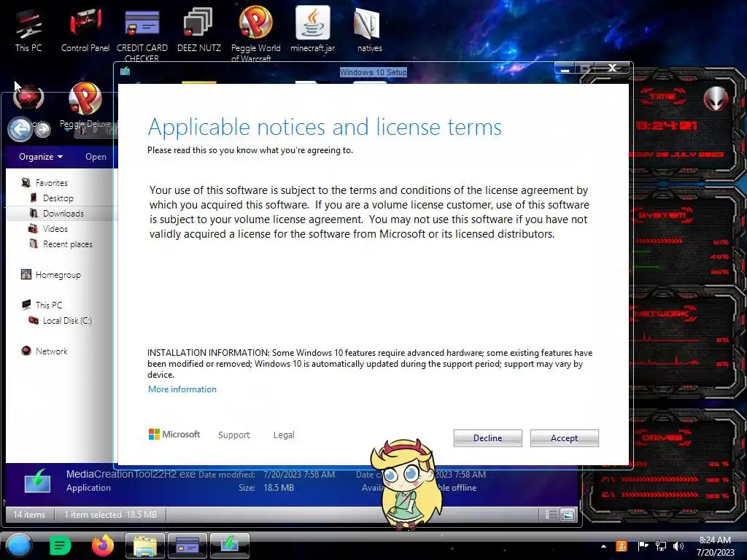Open the Action Center flag icon

(x=642, y=546)
